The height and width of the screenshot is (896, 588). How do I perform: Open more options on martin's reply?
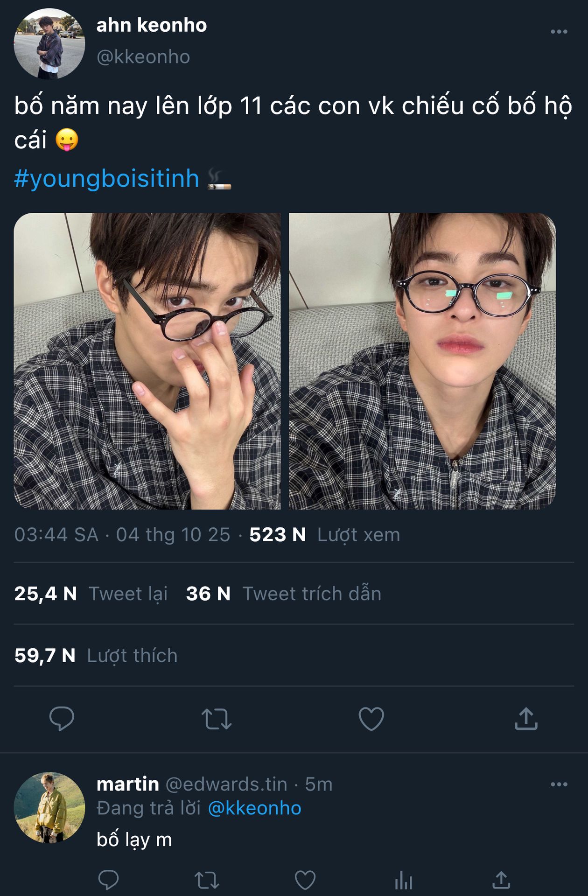(x=559, y=784)
